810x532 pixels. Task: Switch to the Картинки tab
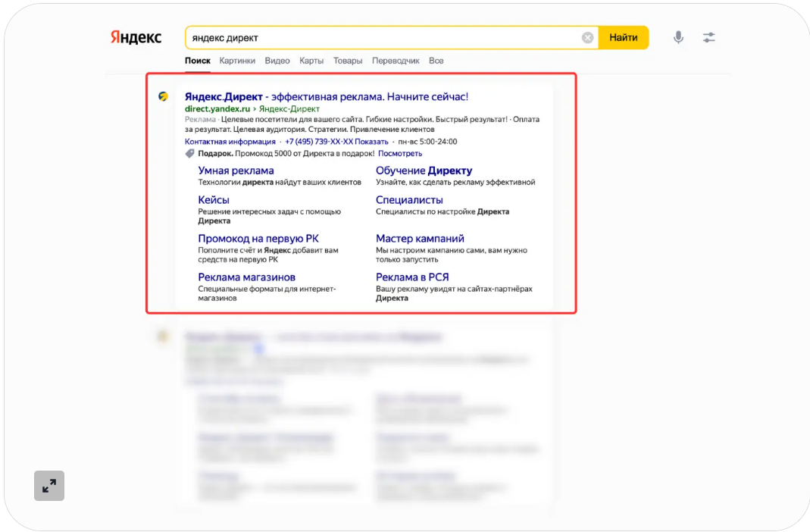tap(237, 61)
